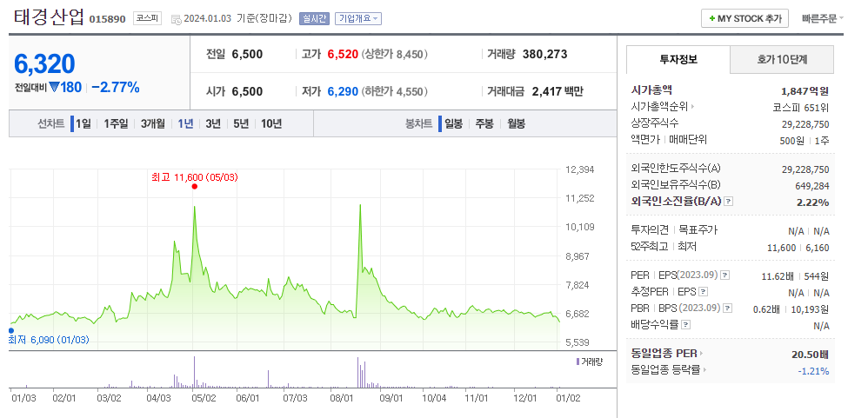Viewport: 868px width, 418px height.
Task: Click the red 최고 11,600 marker dot
Action: click(x=194, y=186)
